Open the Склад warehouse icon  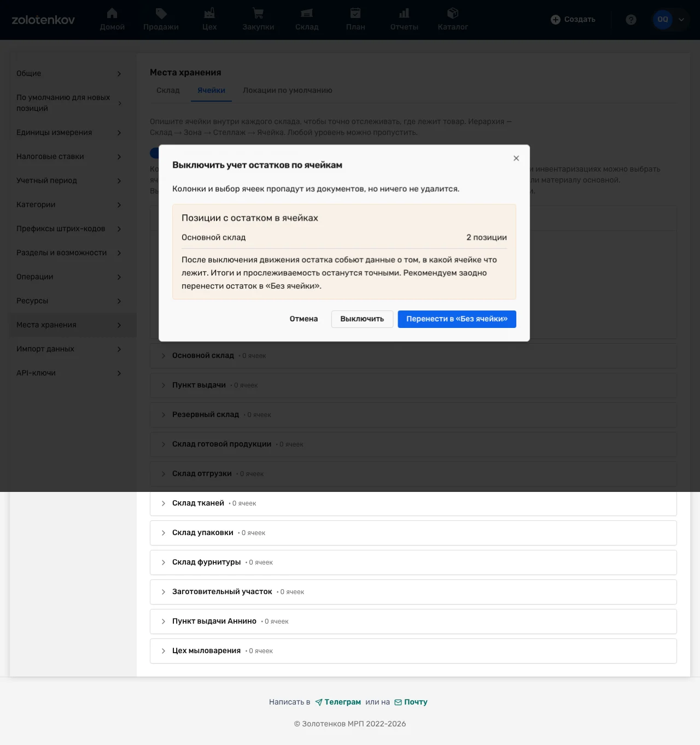coord(307,13)
